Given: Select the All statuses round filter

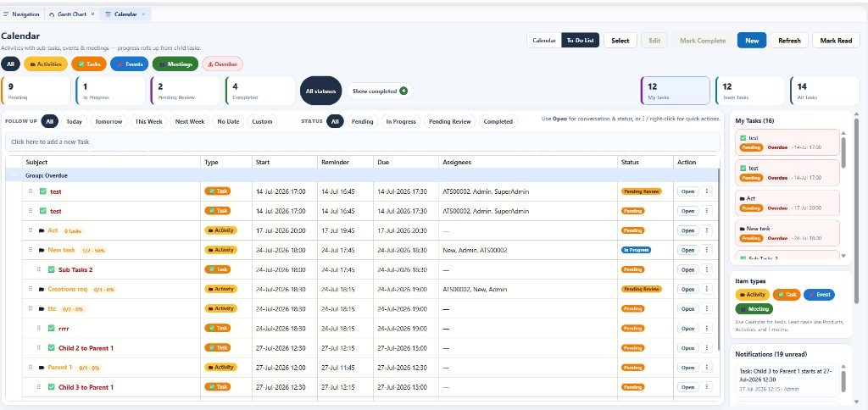Looking at the screenshot, I should click(321, 91).
